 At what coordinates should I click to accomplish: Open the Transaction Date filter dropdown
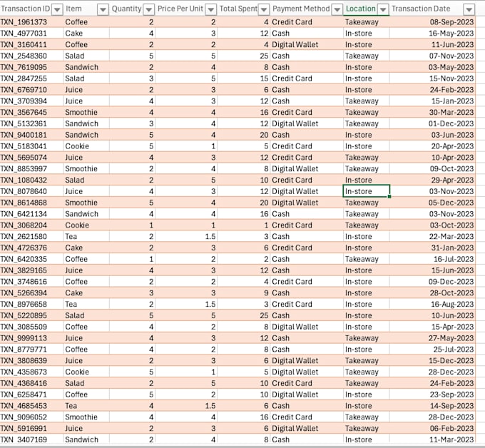(x=469, y=9)
